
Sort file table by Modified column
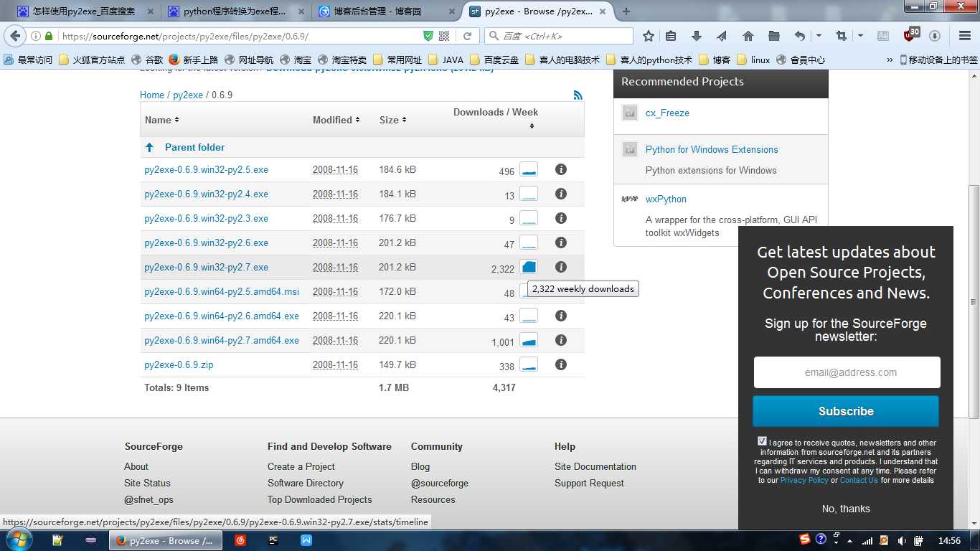[336, 120]
